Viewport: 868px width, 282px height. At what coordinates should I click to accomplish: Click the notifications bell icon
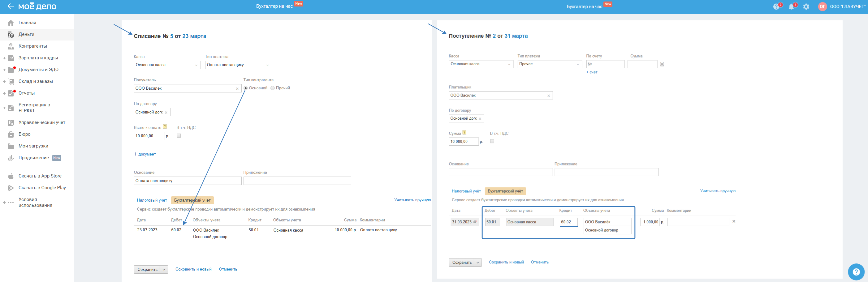point(791,7)
